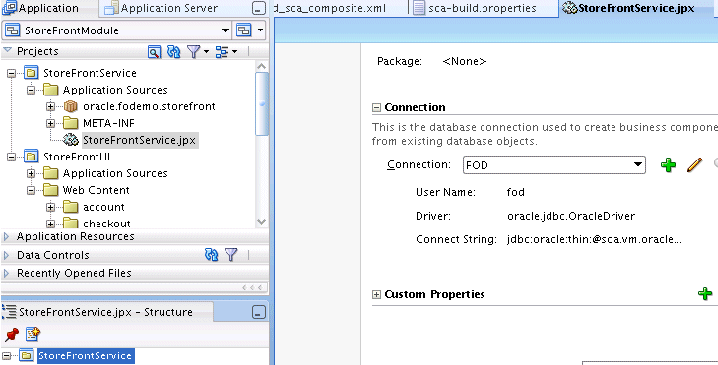Open the small arrow next to application menu

point(261,30)
